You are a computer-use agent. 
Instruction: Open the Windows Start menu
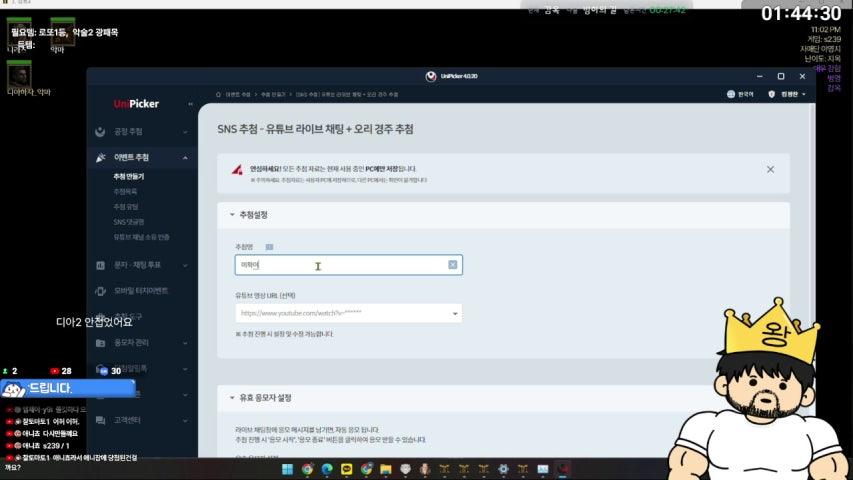[288, 469]
